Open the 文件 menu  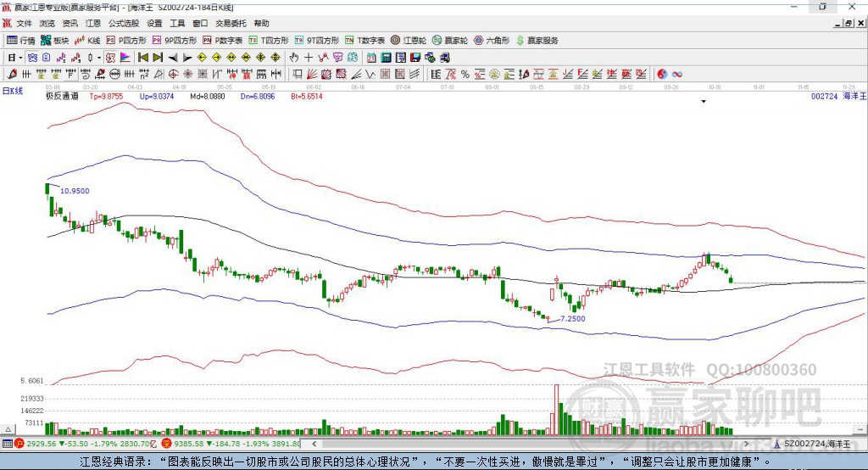point(25,23)
